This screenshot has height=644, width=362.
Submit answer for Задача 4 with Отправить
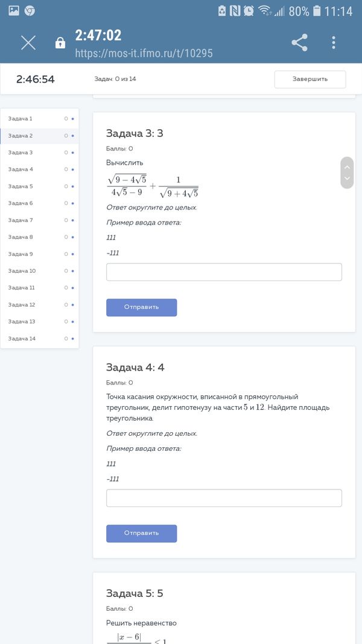click(141, 534)
